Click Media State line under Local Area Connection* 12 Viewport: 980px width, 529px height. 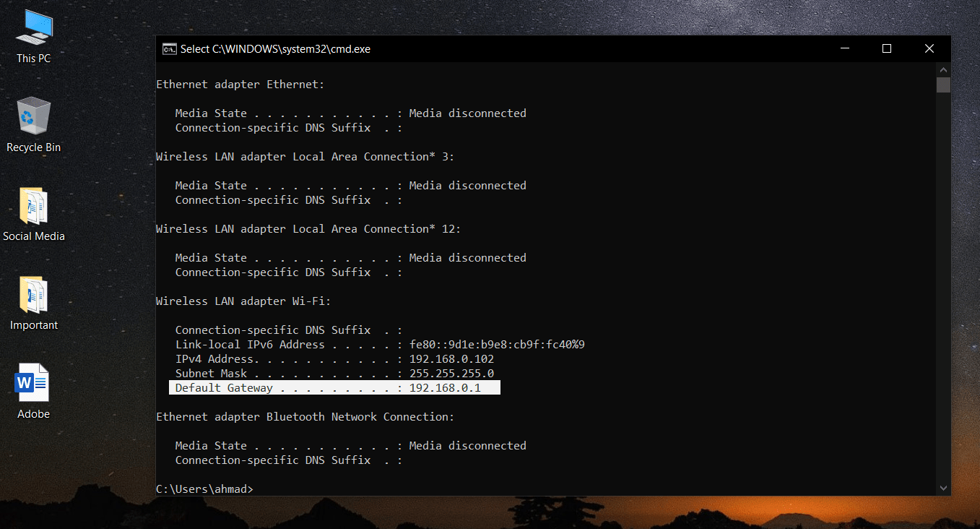coord(351,258)
